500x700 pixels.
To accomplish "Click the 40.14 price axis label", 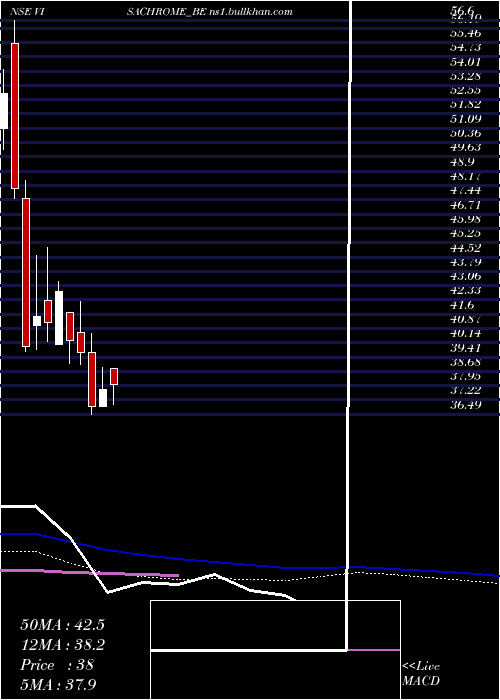I will (466, 333).
